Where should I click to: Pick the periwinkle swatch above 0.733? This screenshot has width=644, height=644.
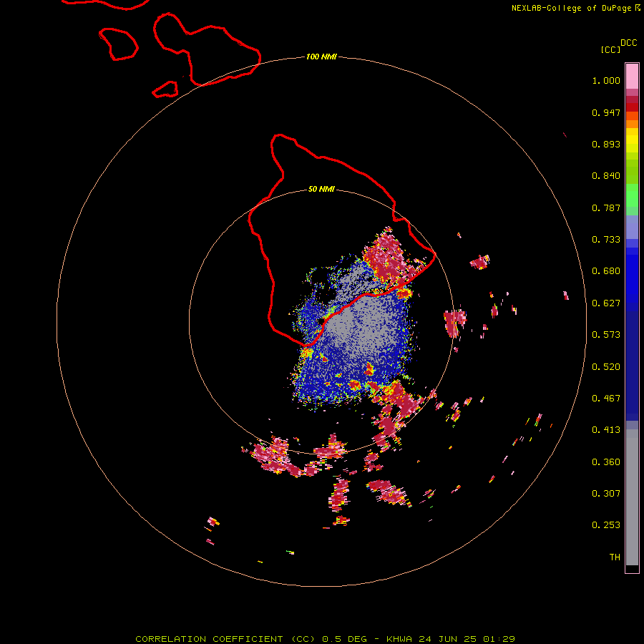click(x=632, y=228)
